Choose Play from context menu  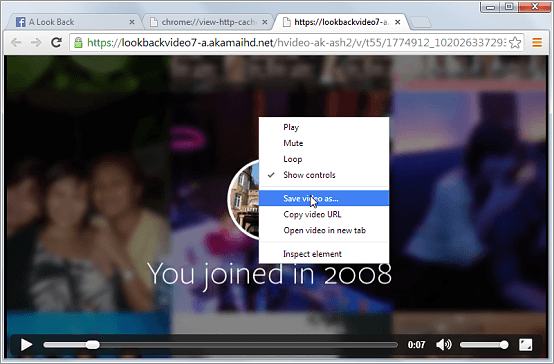324,127
